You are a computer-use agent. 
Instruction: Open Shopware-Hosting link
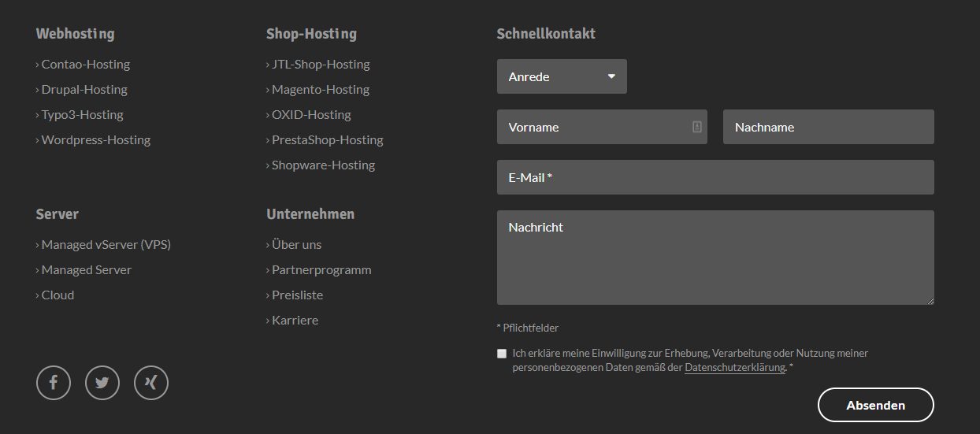[323, 165]
